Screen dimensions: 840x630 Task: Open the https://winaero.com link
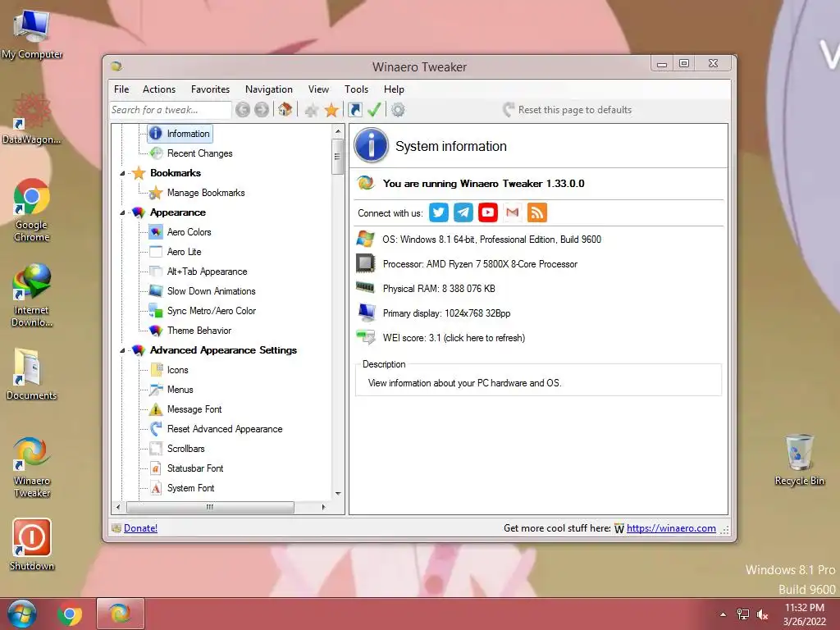pyautogui.click(x=671, y=528)
